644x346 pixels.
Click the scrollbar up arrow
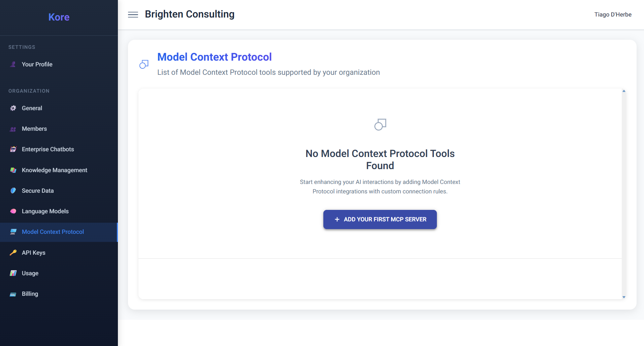tap(624, 91)
